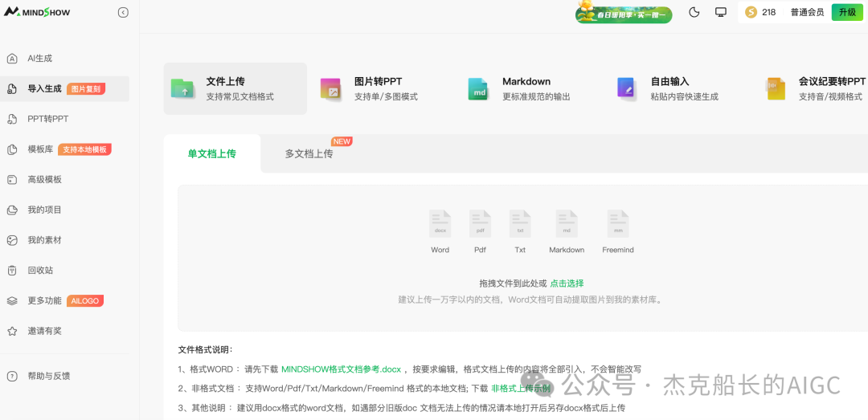Click the 会议纪要转PPT audio icon
This screenshot has width=868, height=420.
click(776, 88)
